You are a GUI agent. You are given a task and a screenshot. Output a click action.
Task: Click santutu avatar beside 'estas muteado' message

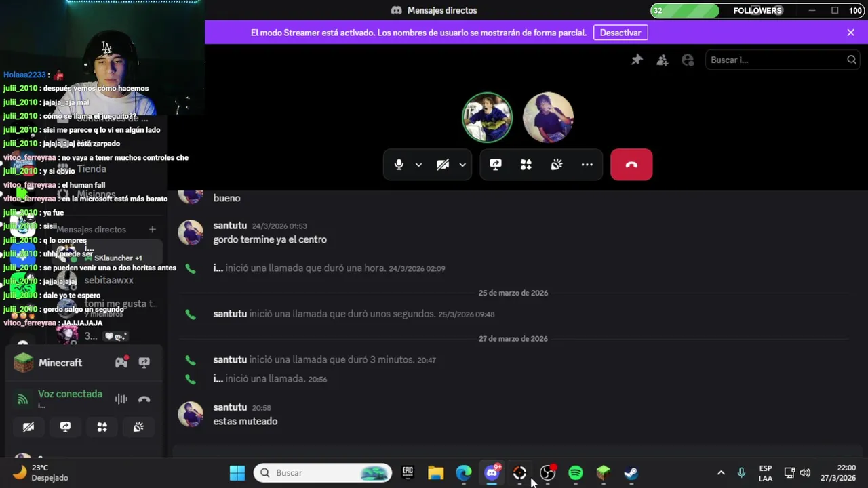point(191,414)
